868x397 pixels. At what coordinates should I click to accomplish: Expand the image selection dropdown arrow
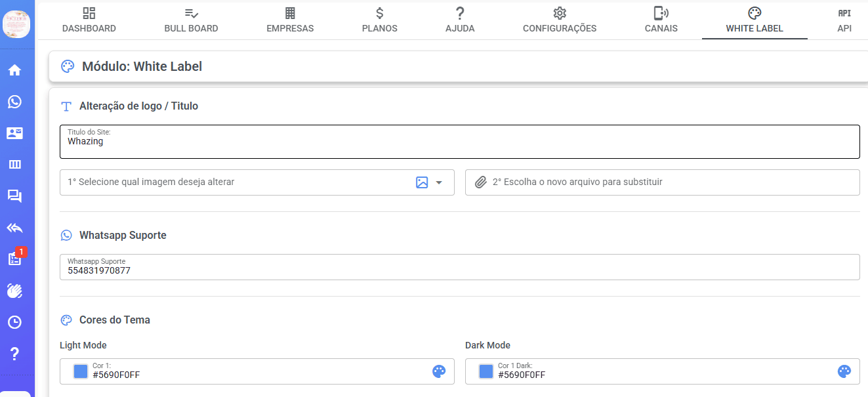coord(439,182)
